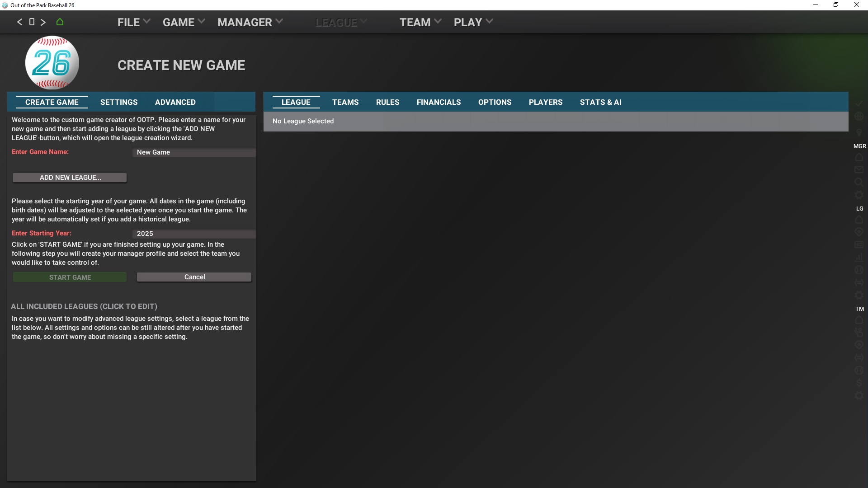Open the MANAGER dropdown menu
Viewport: 868px width, 488px height.
coord(250,22)
